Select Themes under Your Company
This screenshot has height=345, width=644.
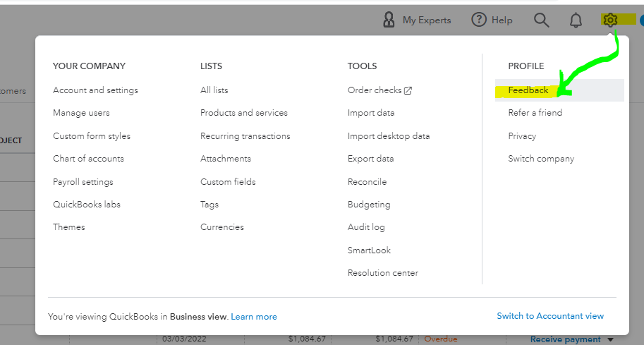tap(69, 226)
